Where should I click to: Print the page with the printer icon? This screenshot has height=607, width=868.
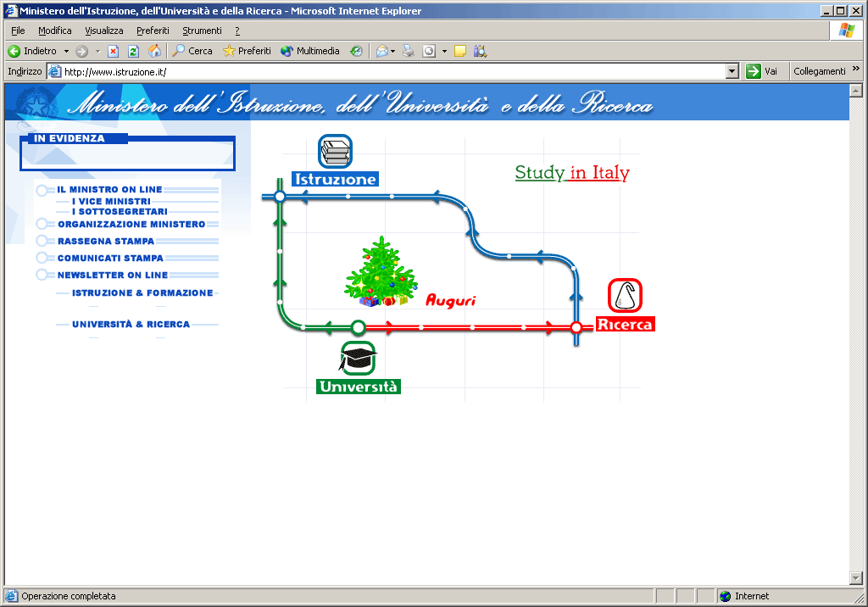pos(409,51)
